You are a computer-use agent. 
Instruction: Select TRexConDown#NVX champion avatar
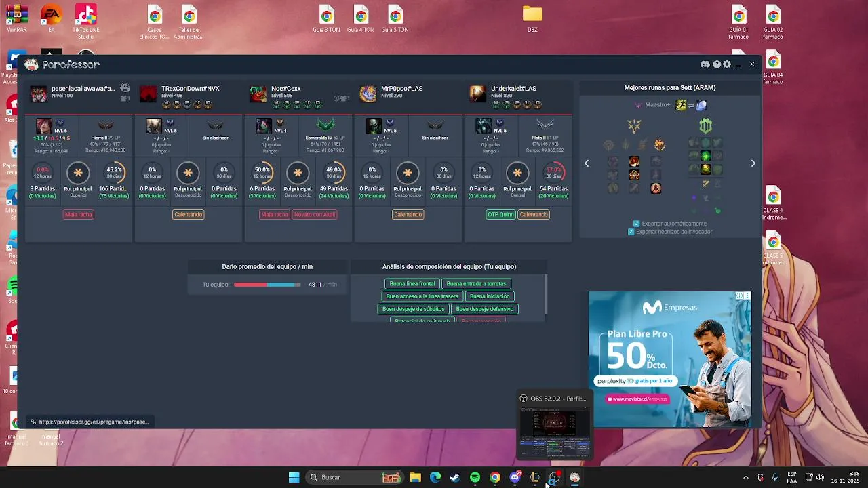149,94
